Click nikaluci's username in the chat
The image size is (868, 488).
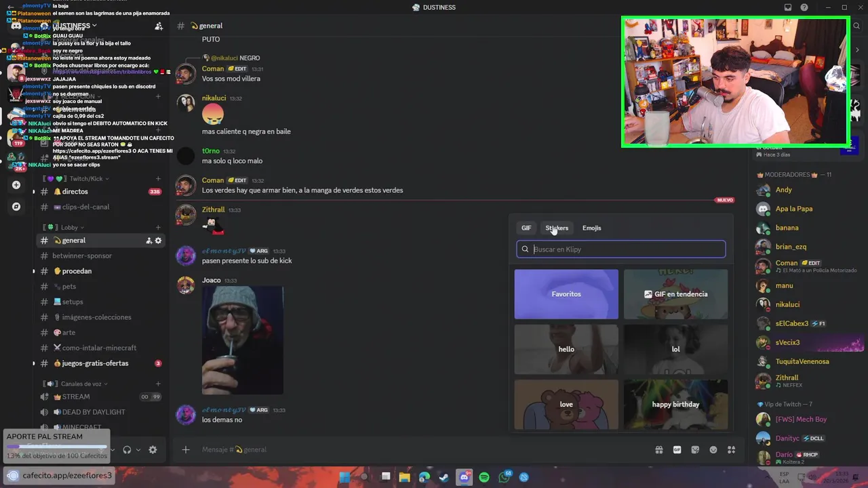point(214,98)
